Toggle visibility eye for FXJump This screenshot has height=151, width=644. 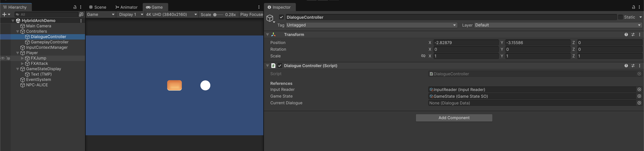point(3,58)
